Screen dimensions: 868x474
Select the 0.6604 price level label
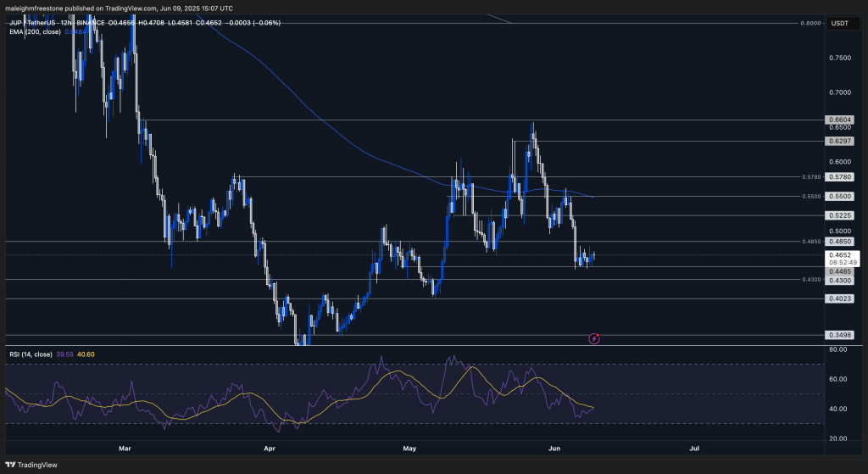[x=837, y=121]
